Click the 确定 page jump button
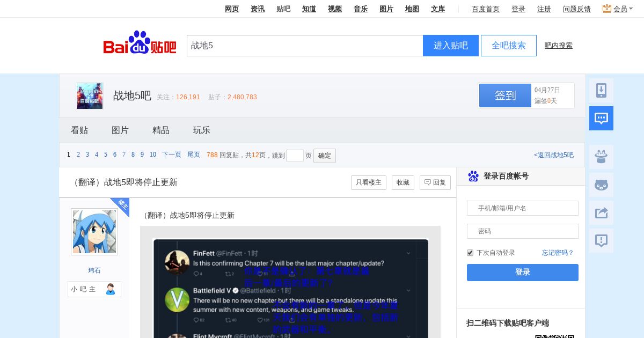The height and width of the screenshot is (338, 644). [x=325, y=156]
